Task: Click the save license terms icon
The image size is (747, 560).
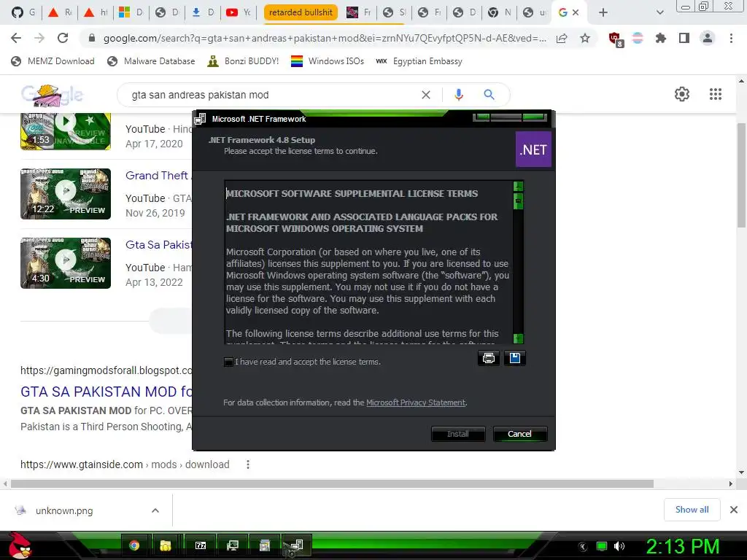Action: pos(515,358)
